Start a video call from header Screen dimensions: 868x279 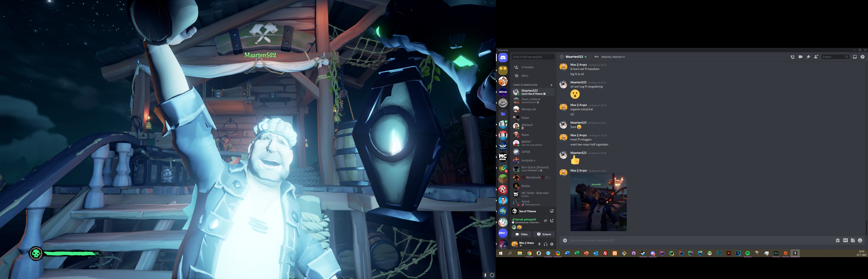click(x=800, y=57)
